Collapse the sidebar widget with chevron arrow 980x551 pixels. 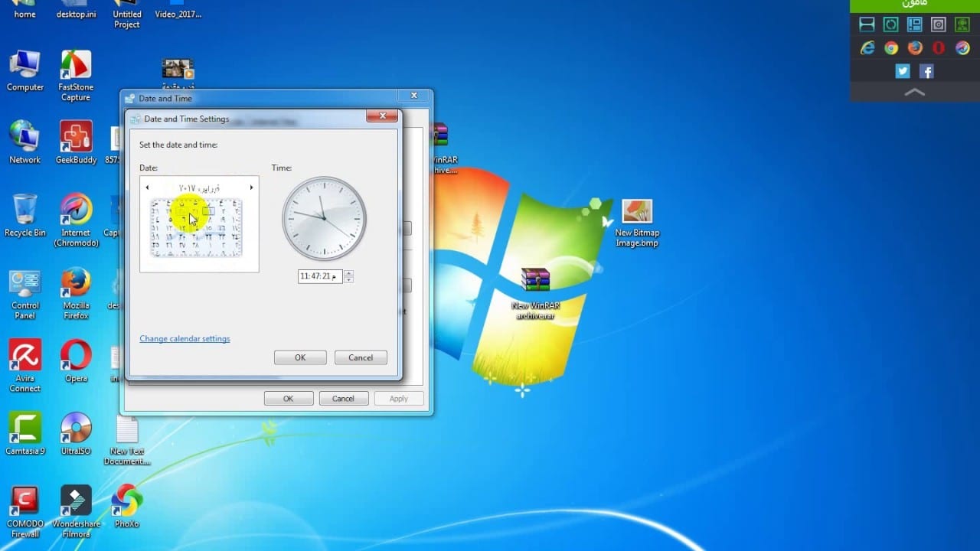(915, 93)
